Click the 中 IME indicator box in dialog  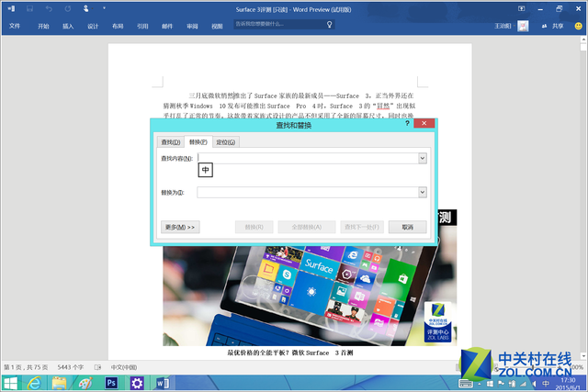206,170
